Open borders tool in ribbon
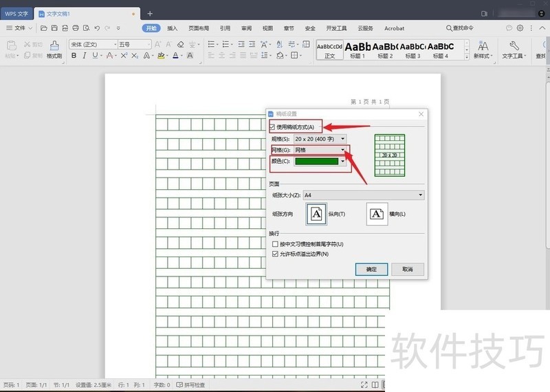 point(295,56)
